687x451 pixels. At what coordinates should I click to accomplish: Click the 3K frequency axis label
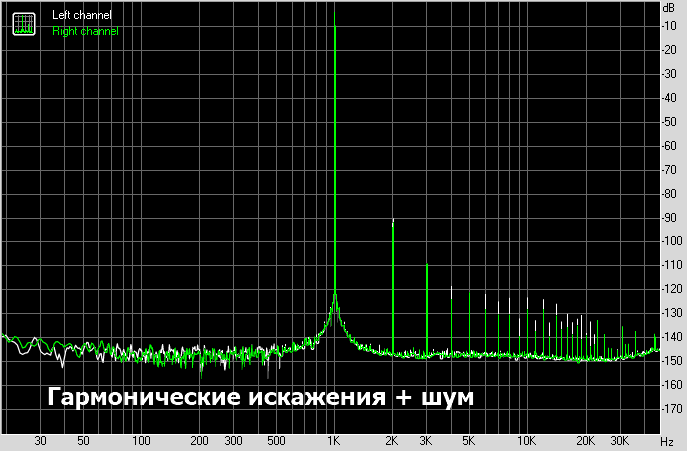click(x=426, y=440)
